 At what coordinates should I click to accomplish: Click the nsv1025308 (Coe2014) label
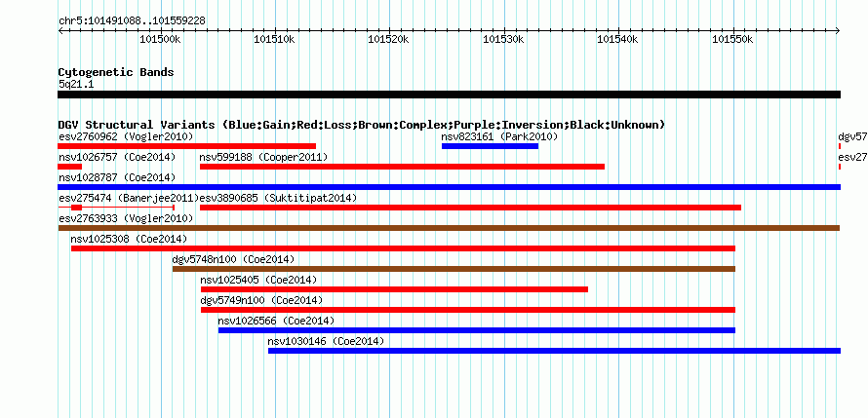pyautogui.click(x=129, y=239)
